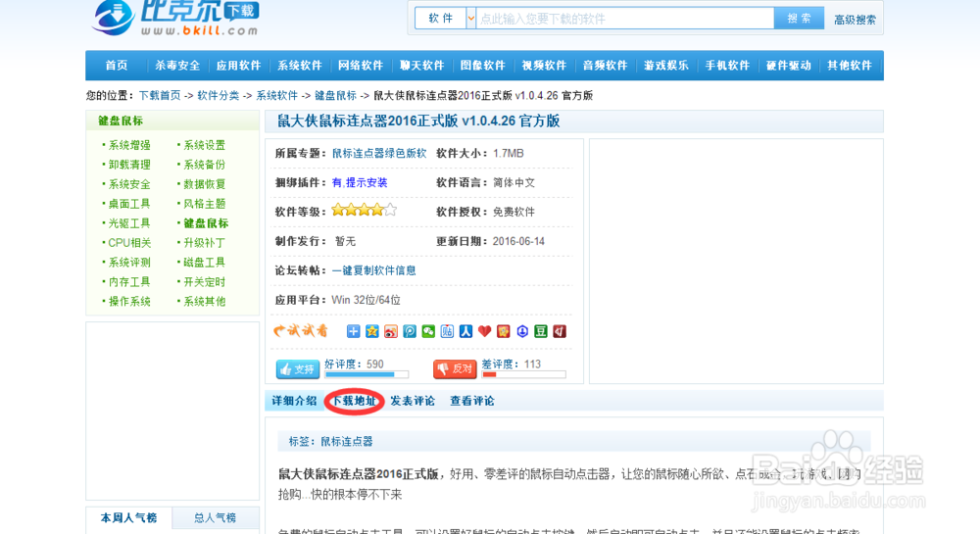Viewport: 980px width, 534px height.
Task: Switch to 发表评论 tab
Action: 413,401
